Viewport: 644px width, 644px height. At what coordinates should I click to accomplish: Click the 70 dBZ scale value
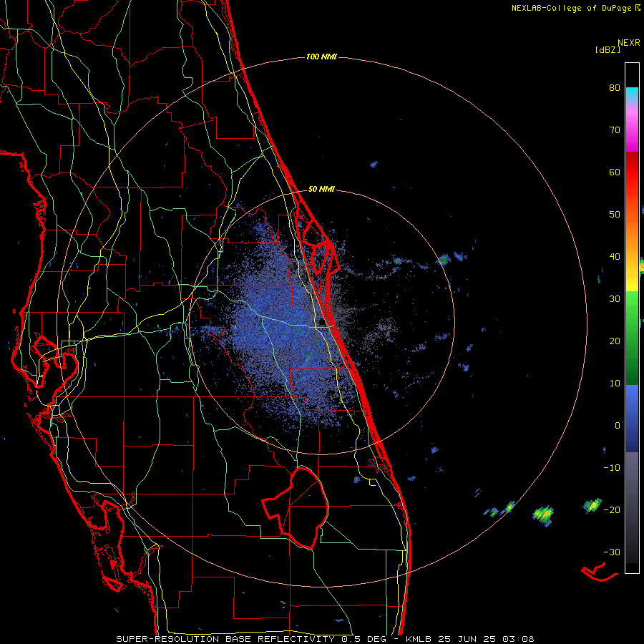615,130
